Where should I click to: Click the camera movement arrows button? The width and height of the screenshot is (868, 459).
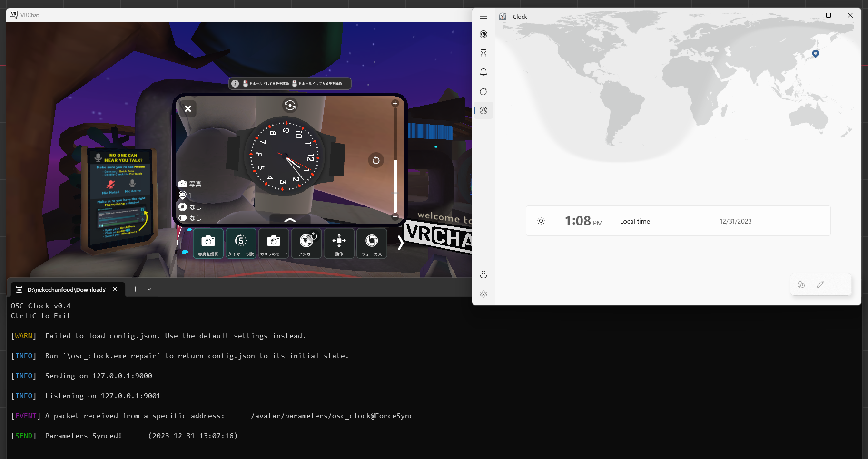(x=339, y=244)
